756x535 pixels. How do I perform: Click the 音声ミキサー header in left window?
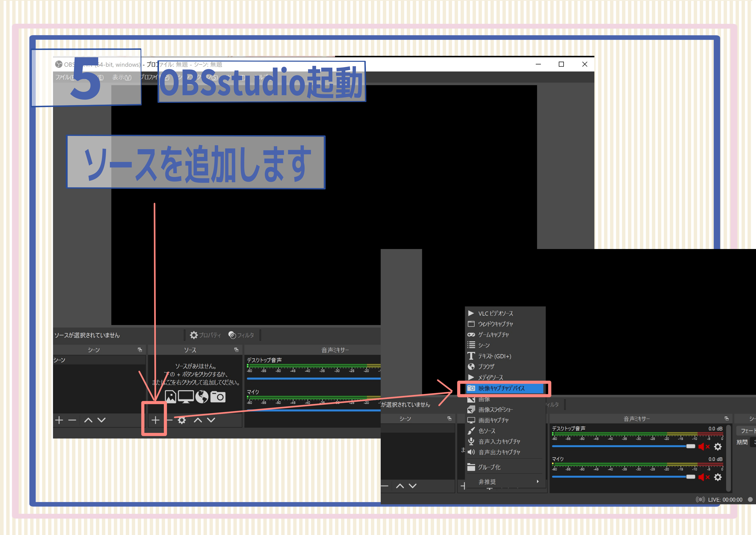point(335,350)
